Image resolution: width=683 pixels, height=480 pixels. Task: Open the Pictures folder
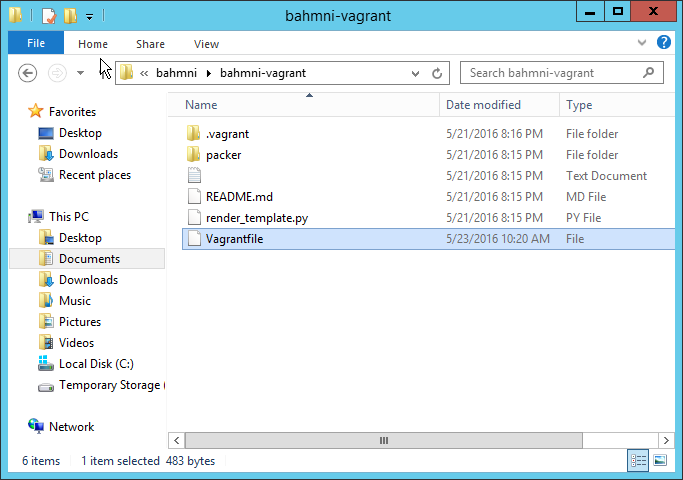(x=80, y=321)
